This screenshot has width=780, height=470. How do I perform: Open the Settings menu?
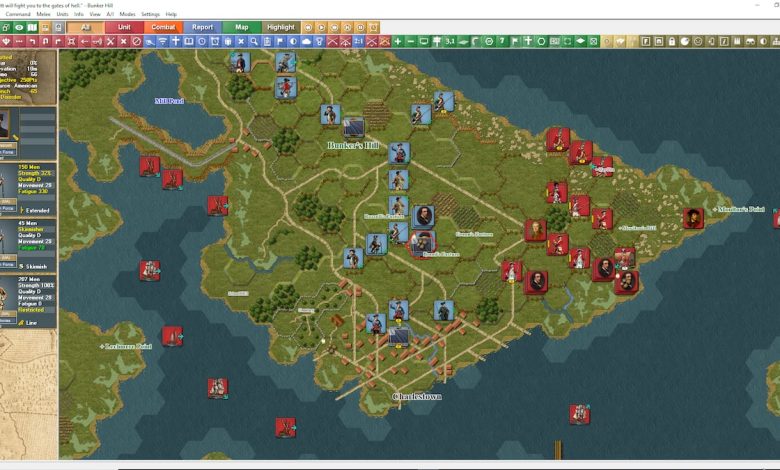coord(150,14)
